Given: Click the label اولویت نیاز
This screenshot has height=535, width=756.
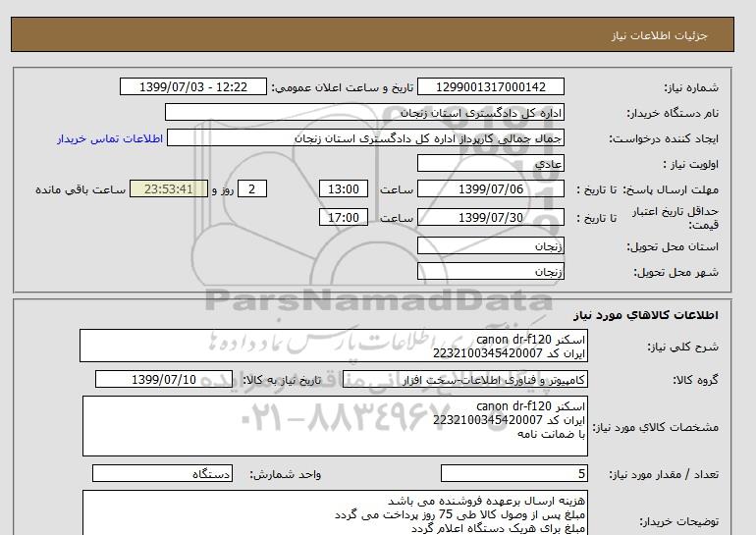Looking at the screenshot, I should [691, 164].
